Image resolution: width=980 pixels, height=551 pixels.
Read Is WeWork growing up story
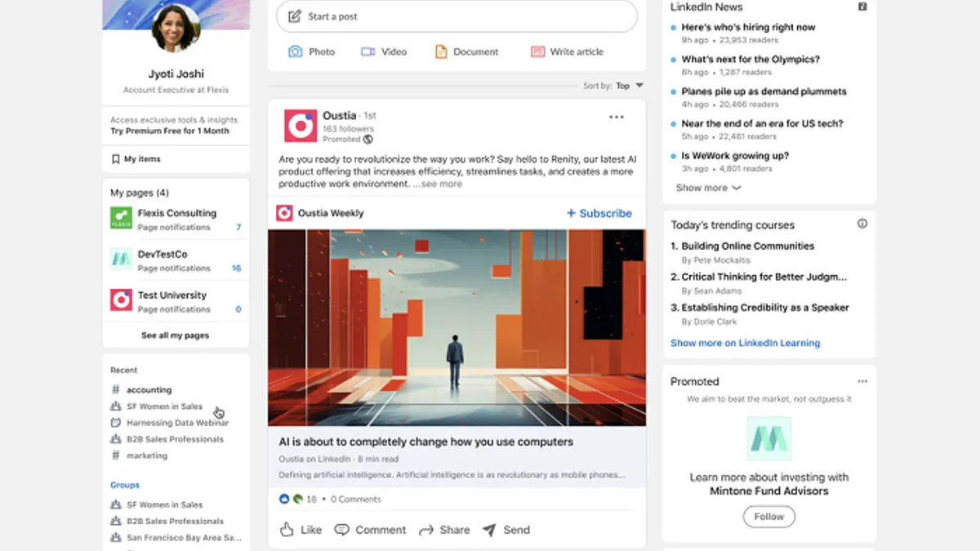[735, 156]
